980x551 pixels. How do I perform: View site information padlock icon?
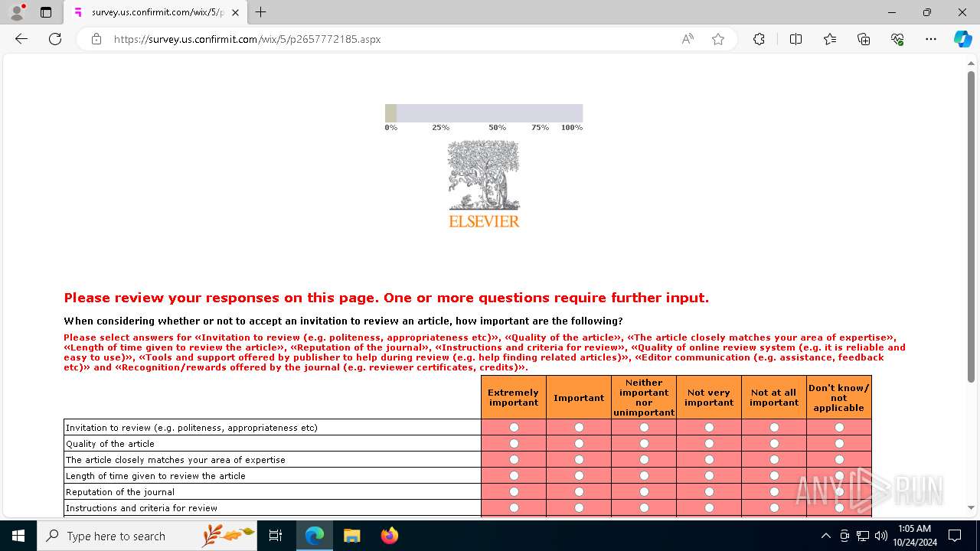click(x=96, y=39)
